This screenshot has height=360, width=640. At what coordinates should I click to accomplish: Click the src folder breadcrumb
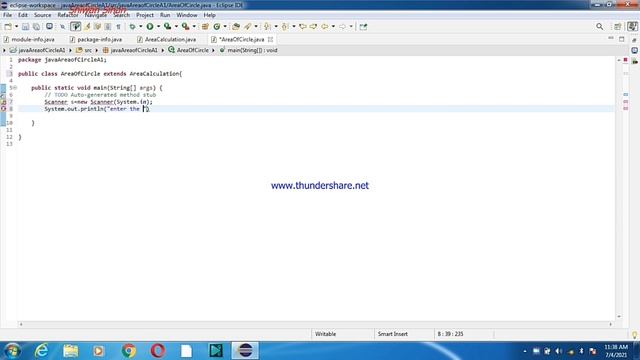coord(84,50)
